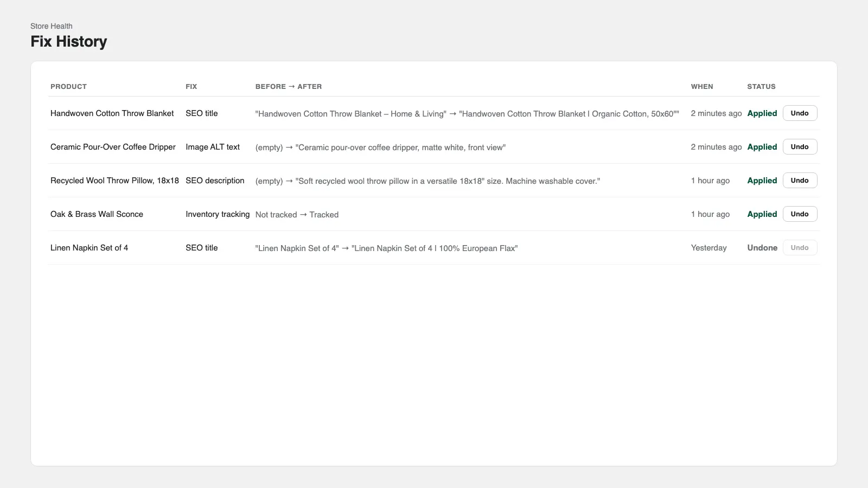The image size is (868, 488).
Task: Select the Handwoven Cotton Throw Blanket product name
Action: point(112,113)
